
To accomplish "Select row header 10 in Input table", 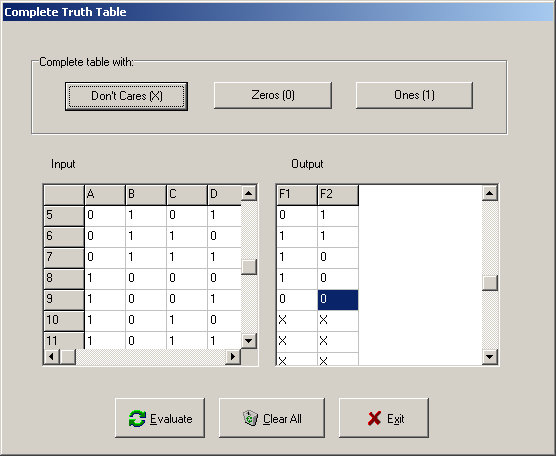I will (x=64, y=321).
